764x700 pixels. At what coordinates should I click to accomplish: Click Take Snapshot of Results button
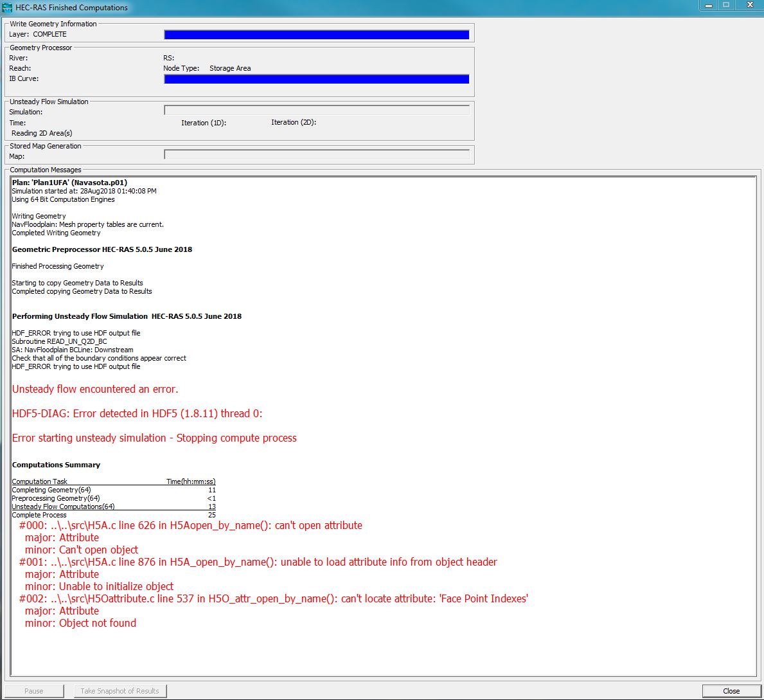(120, 691)
